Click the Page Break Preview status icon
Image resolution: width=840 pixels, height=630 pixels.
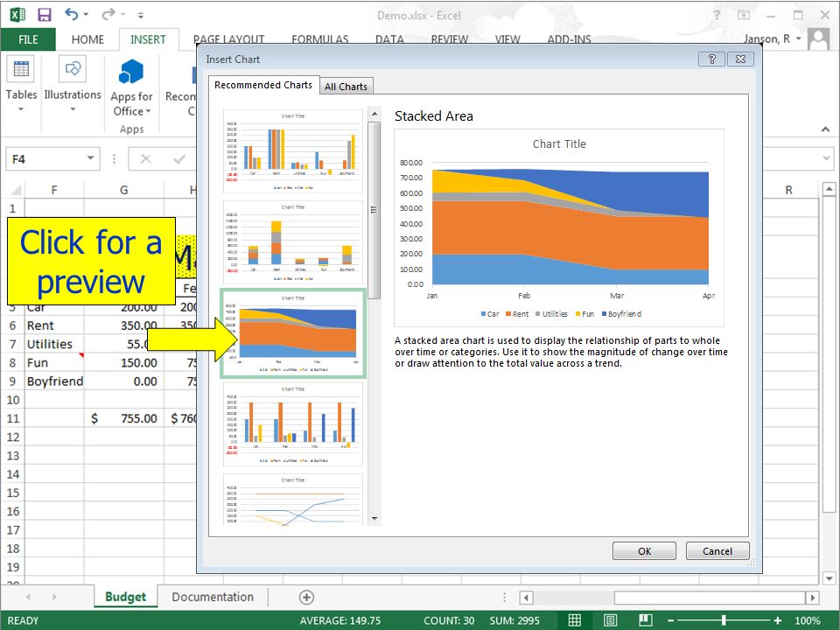pyautogui.click(x=646, y=619)
